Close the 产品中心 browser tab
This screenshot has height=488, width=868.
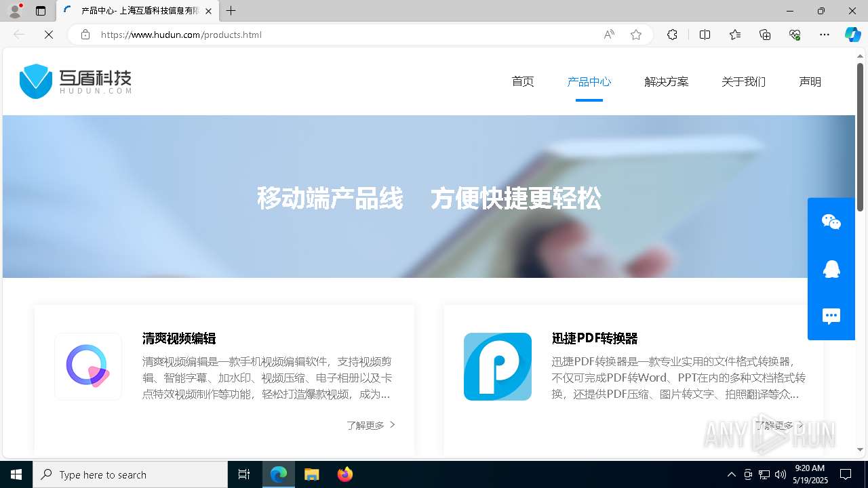(208, 11)
